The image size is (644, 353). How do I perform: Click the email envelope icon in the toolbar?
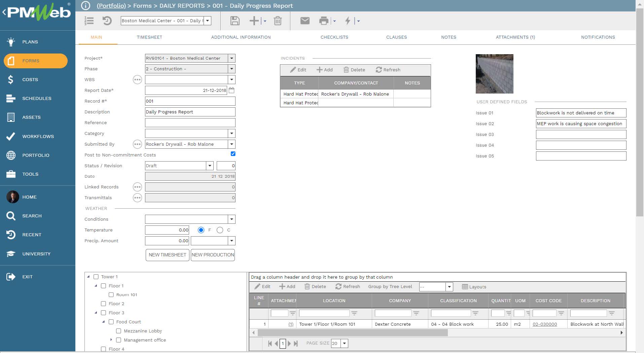pyautogui.click(x=305, y=21)
